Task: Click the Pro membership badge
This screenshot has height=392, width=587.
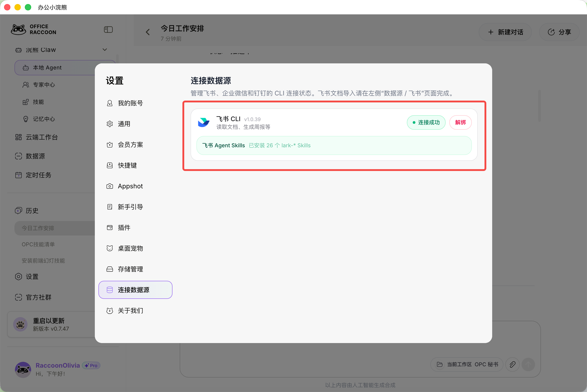Action: pyautogui.click(x=91, y=366)
